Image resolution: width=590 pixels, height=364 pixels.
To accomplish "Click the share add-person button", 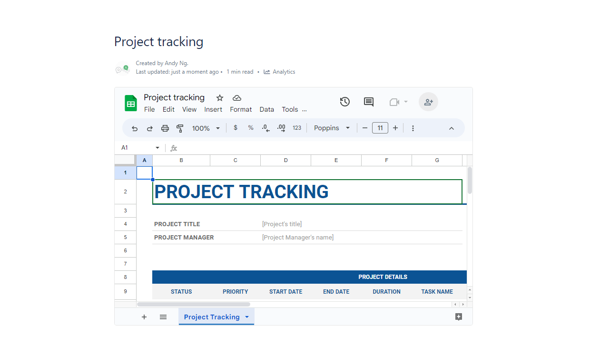I will (x=428, y=102).
